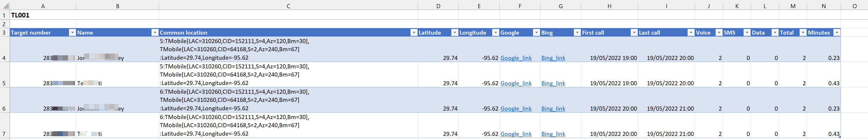This screenshot has width=868, height=140.
Task: Expand the Minutes column filter arrow
Action: [x=837, y=33]
